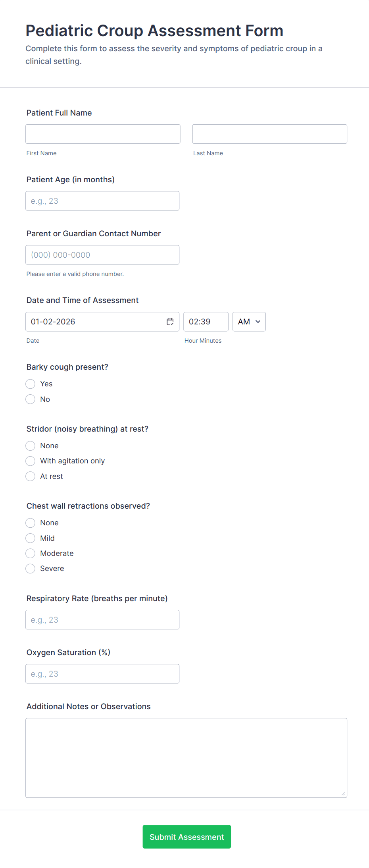Expand the AM/PM time dropdown
The width and height of the screenshot is (369, 868).
(x=249, y=322)
